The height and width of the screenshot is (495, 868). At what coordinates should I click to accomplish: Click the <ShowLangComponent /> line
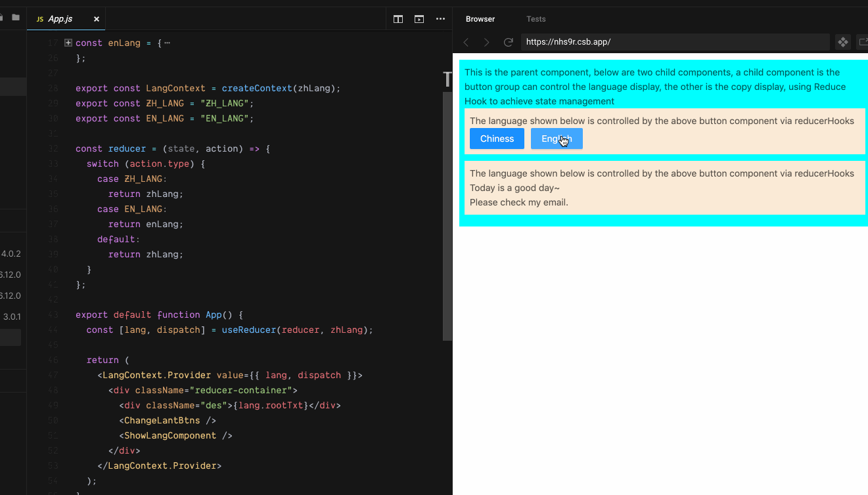click(176, 435)
